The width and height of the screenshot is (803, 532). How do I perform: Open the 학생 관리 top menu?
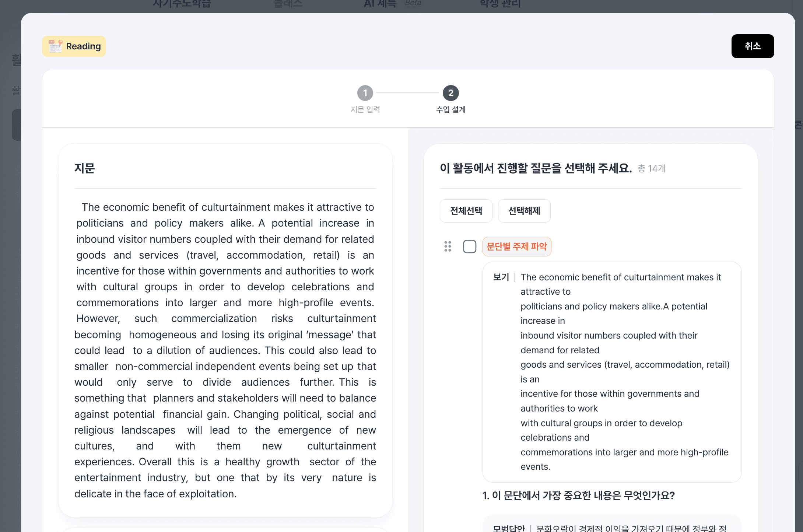click(499, 4)
